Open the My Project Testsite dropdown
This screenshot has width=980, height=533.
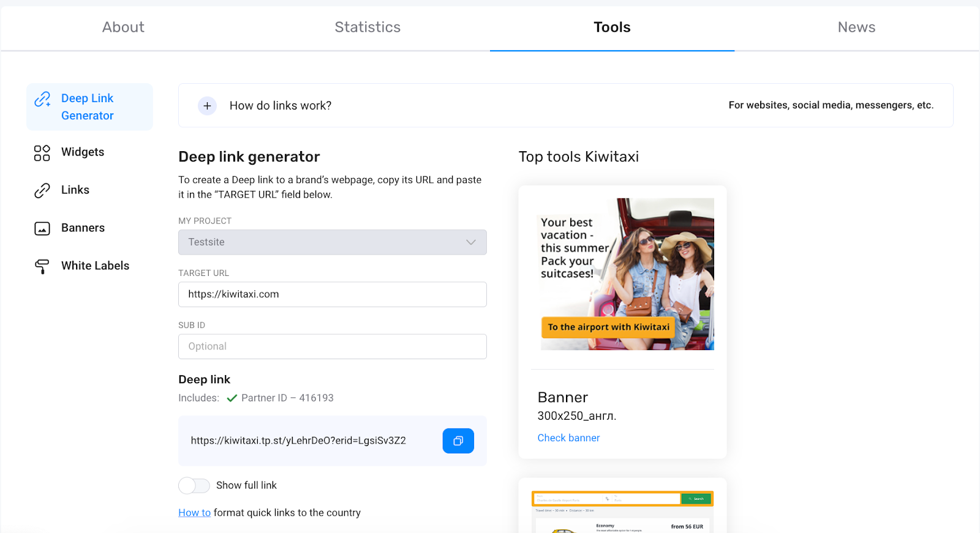pyautogui.click(x=333, y=242)
